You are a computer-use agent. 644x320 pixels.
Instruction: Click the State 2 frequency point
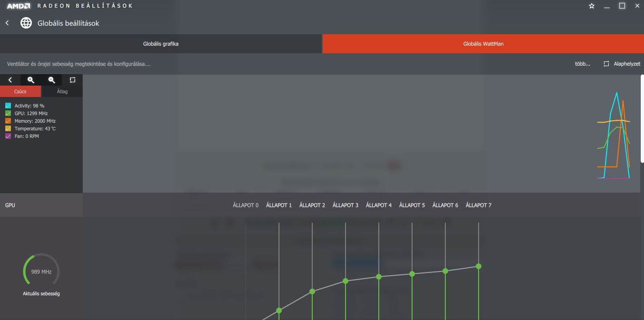click(312, 291)
